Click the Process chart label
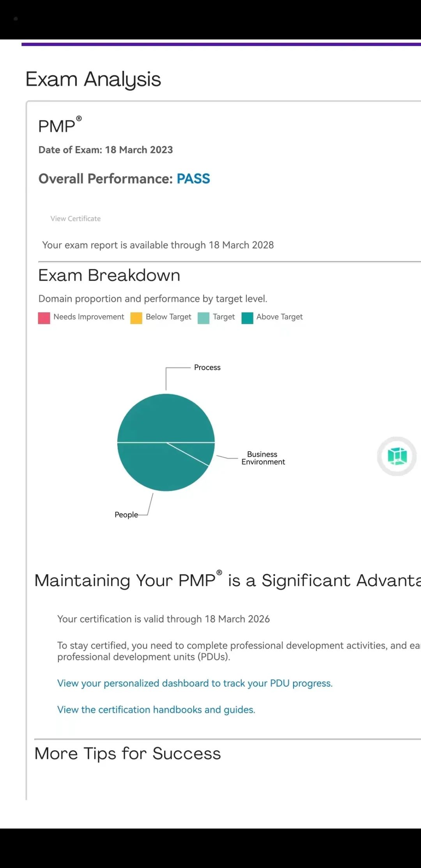 207,367
